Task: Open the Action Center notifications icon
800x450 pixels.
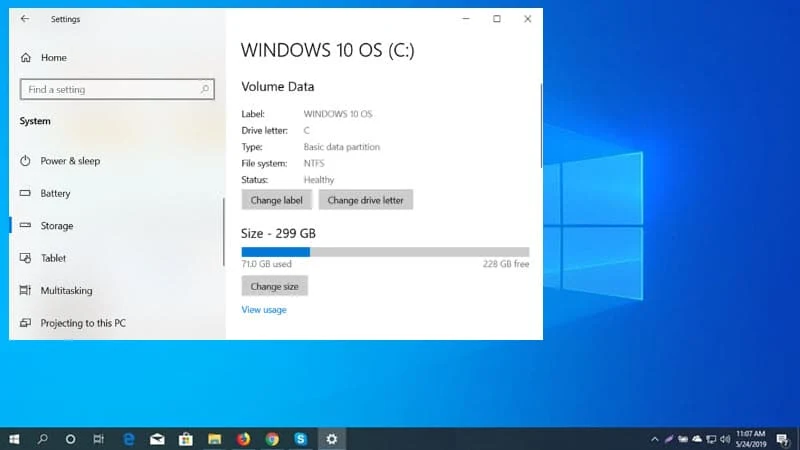Action: [783, 439]
